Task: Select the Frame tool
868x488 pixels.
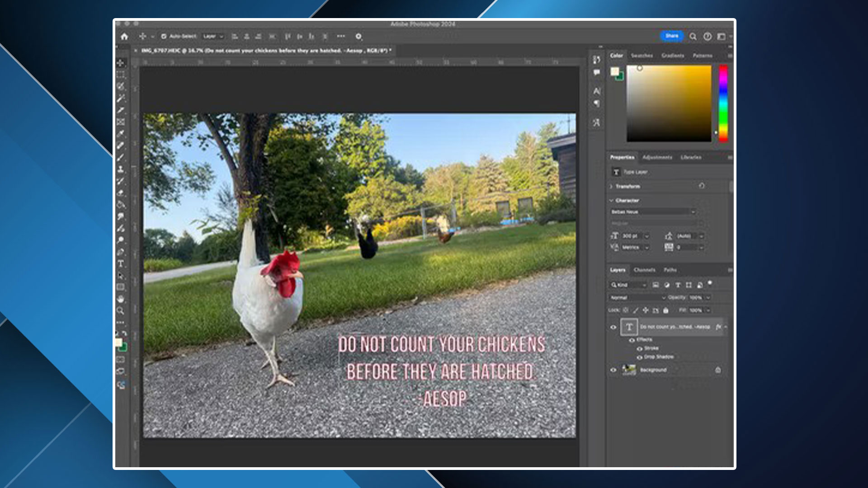Action: (x=120, y=122)
